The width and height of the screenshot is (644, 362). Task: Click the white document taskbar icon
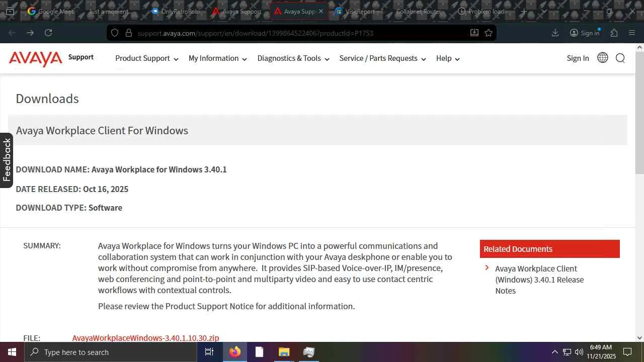click(x=259, y=352)
